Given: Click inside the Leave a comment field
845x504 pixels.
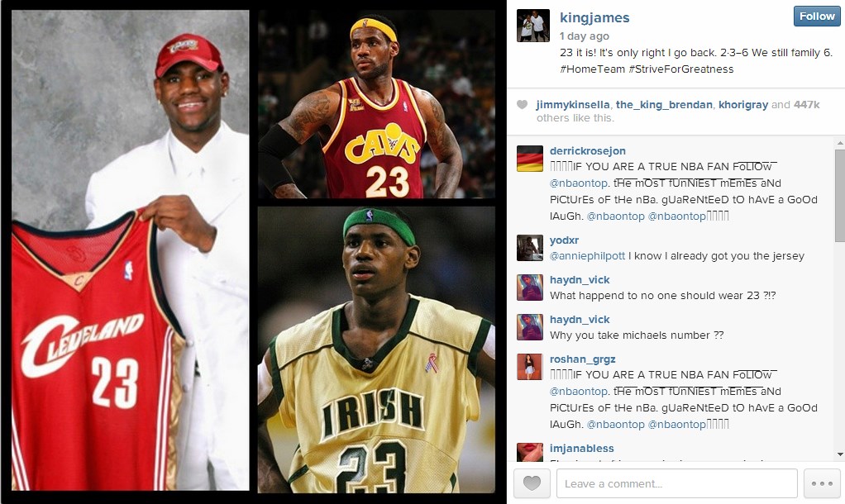Looking at the screenshot, I should pos(677,483).
